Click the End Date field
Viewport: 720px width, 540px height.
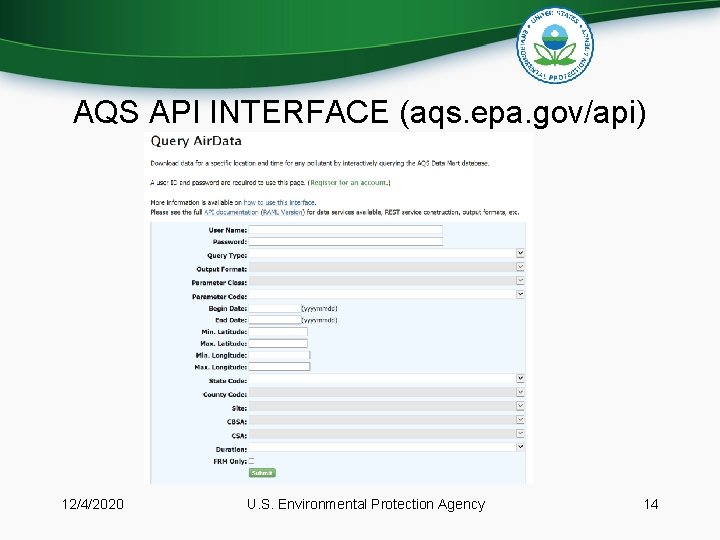click(275, 320)
